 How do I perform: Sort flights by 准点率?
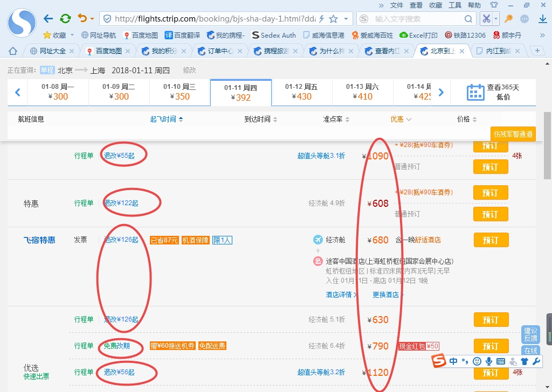click(x=336, y=119)
